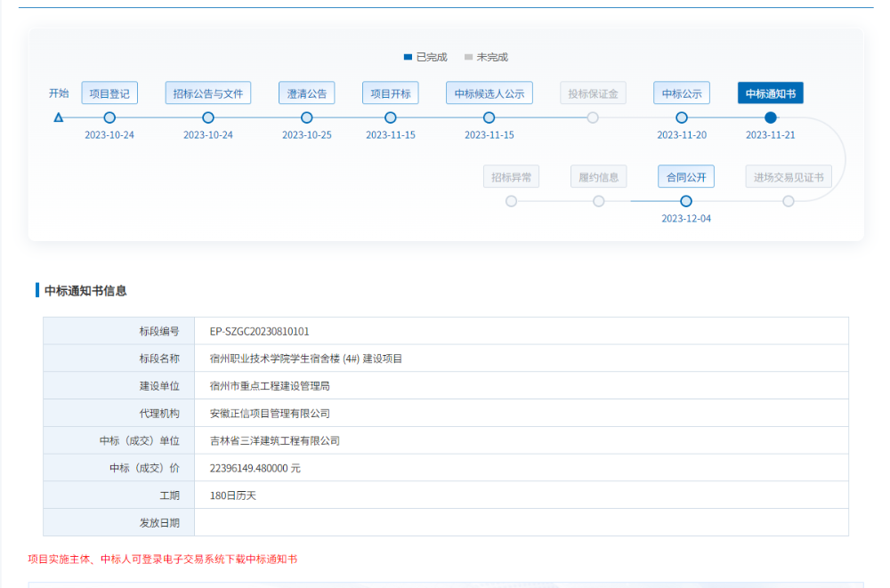The width and height of the screenshot is (890, 588).
Task: Click the blue 已完成 legend square
Action: 408,57
